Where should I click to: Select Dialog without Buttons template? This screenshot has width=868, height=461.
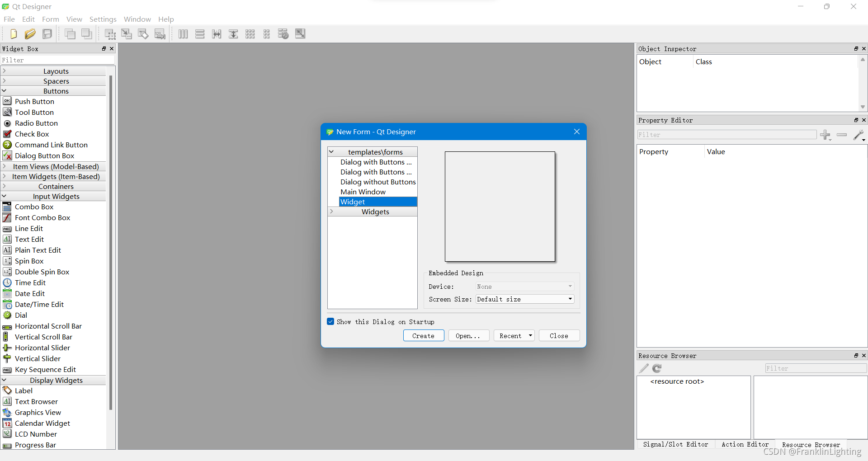coord(378,182)
